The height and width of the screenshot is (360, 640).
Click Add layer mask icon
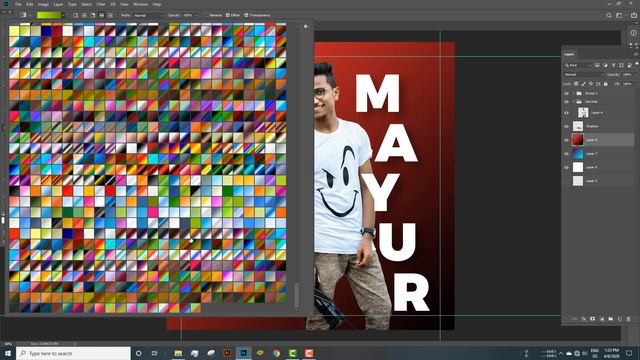click(593, 319)
